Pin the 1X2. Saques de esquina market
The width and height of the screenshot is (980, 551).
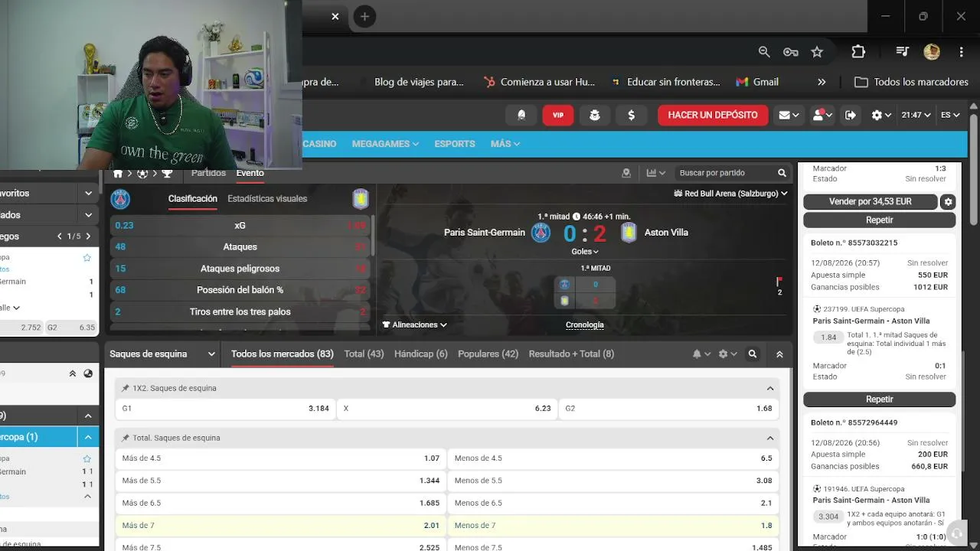pyautogui.click(x=126, y=389)
